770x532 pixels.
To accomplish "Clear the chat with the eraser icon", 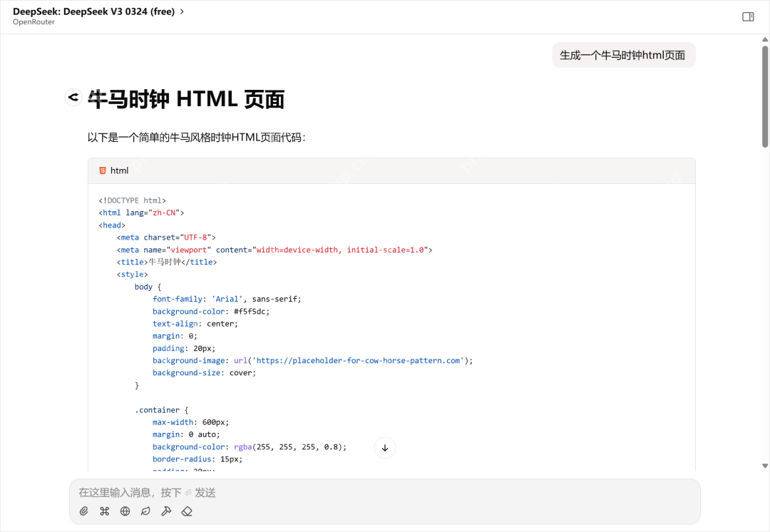I will click(x=187, y=511).
